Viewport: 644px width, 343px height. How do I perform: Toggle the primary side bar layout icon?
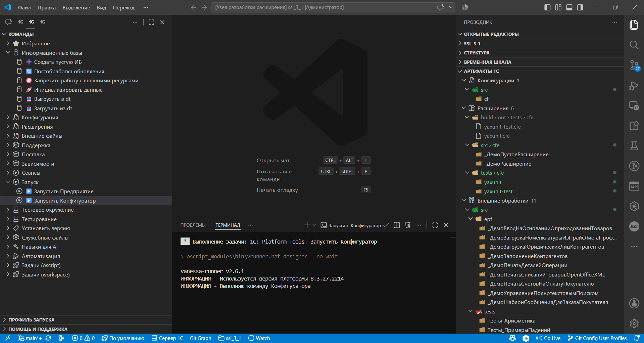click(x=547, y=7)
